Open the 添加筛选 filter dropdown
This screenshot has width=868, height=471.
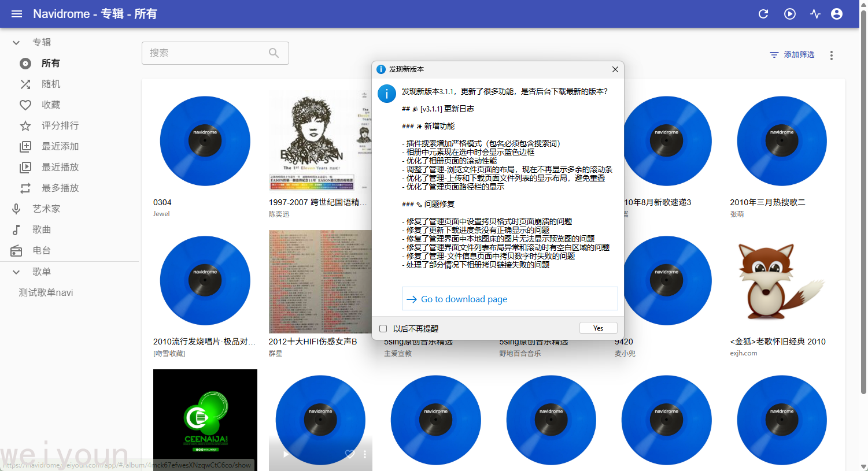[x=792, y=55]
